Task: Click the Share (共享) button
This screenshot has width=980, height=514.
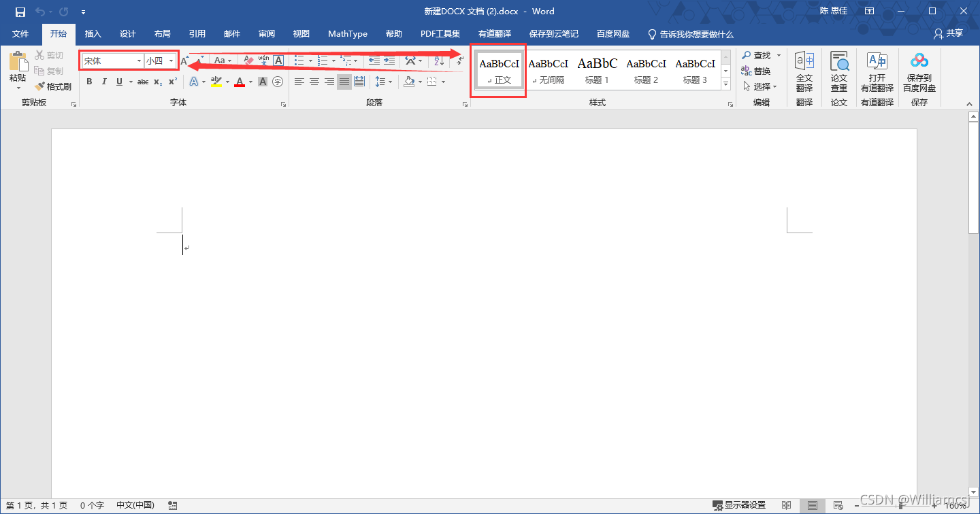Action: point(949,33)
